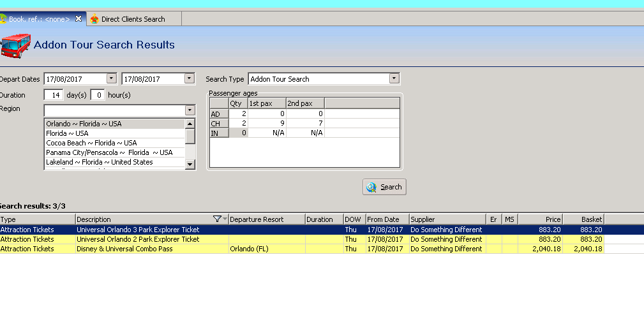Click Orlando (FL) departure resort cell

[x=267, y=249]
